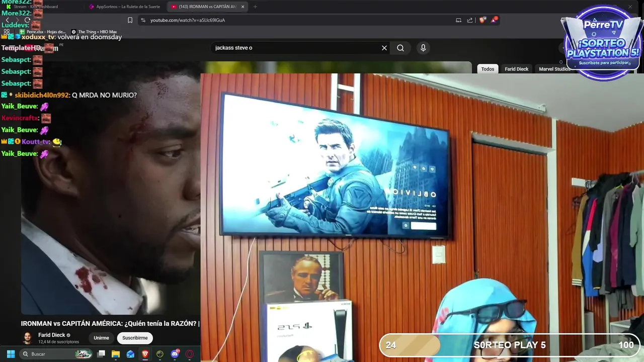Click the install app icon in address bar
Screen dimensions: 644x362
click(458, 20)
